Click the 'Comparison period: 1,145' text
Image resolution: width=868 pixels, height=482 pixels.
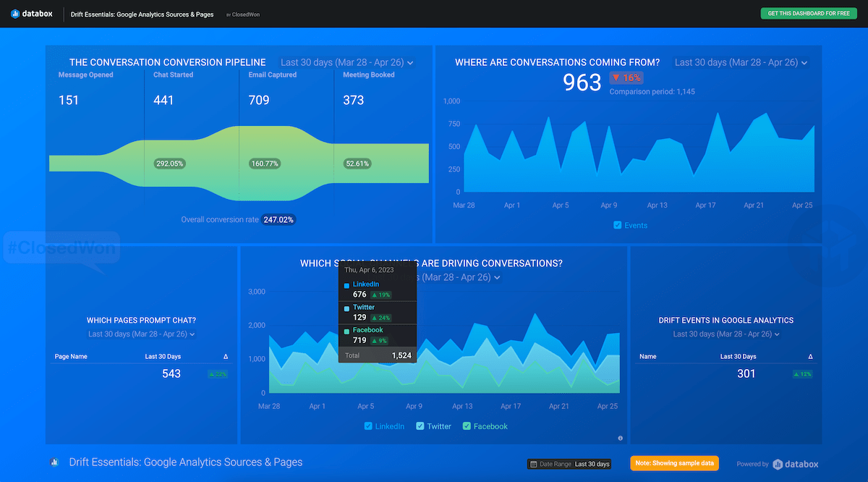[x=652, y=92]
